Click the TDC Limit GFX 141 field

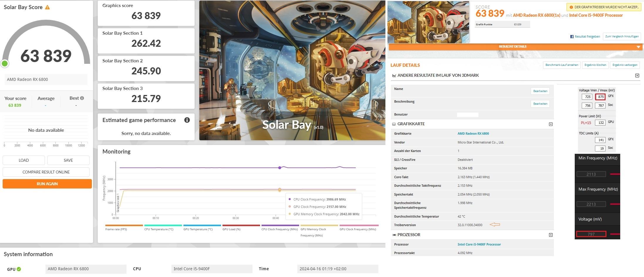tap(600, 140)
